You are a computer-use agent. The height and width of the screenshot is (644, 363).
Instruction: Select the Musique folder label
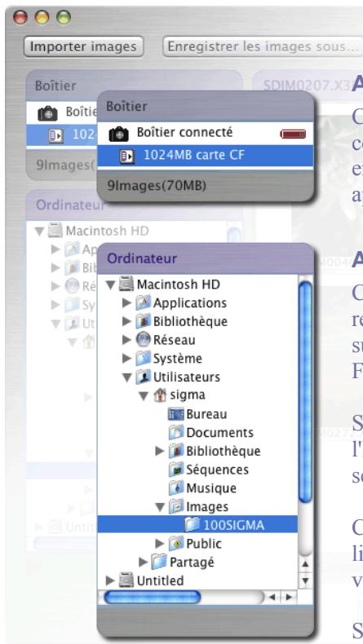[x=211, y=488]
